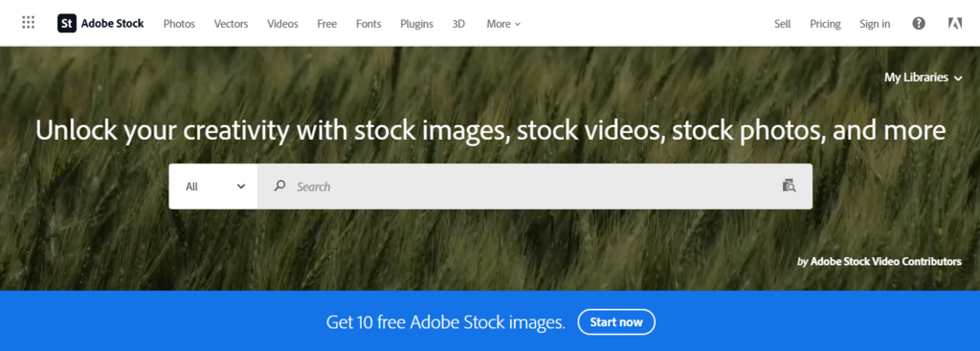980x351 pixels.
Task: Go to Fonts section
Action: [x=368, y=24]
